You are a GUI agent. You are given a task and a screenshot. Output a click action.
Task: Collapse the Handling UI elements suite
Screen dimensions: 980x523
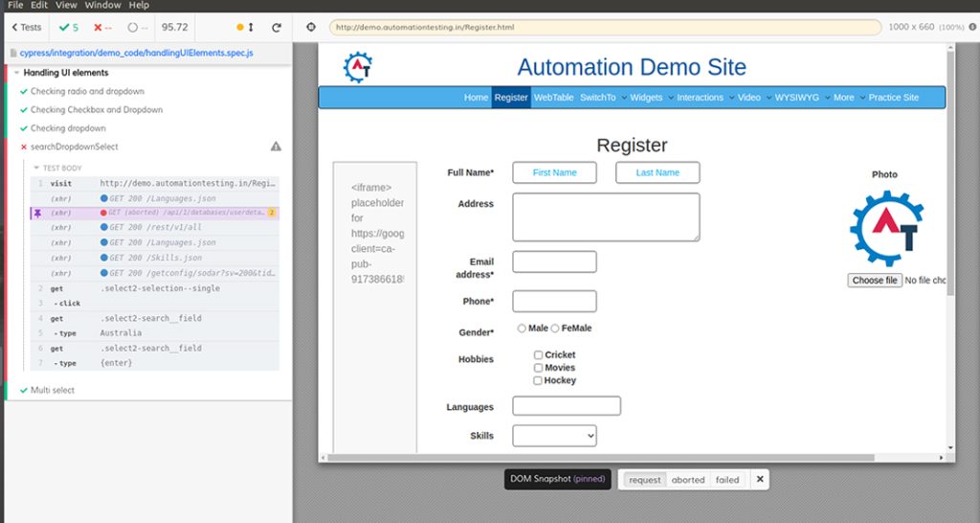click(x=17, y=73)
